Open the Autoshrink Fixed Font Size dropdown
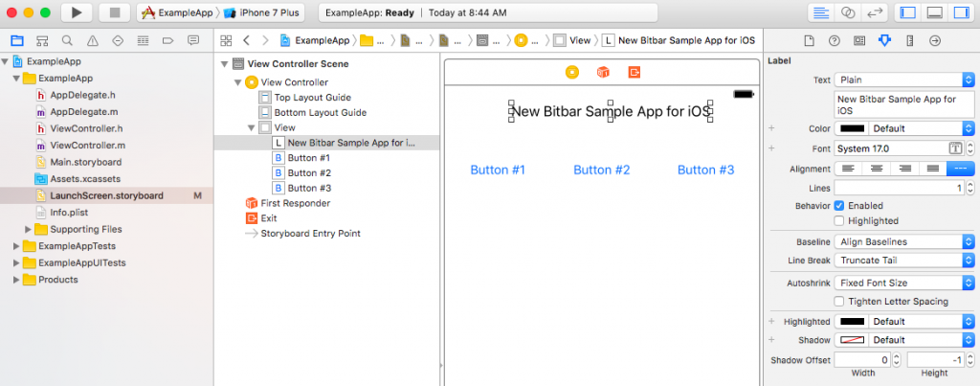Image resolution: width=980 pixels, height=386 pixels. (904, 283)
